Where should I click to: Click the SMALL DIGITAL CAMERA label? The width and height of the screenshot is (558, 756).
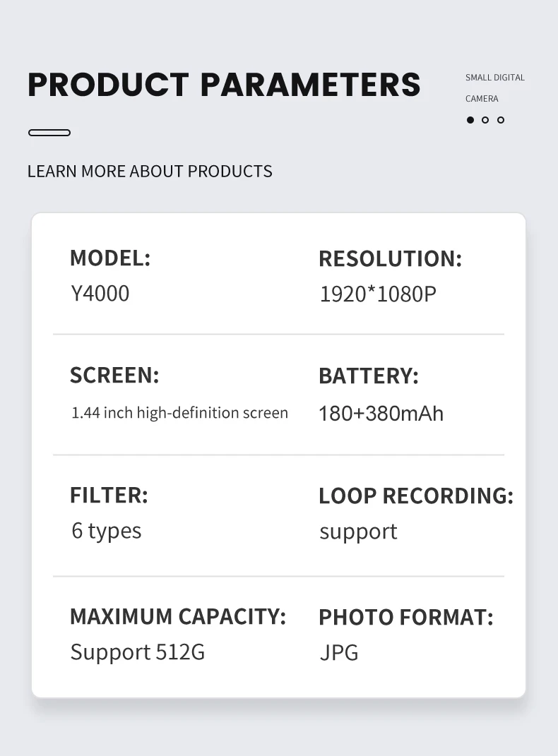click(x=494, y=88)
